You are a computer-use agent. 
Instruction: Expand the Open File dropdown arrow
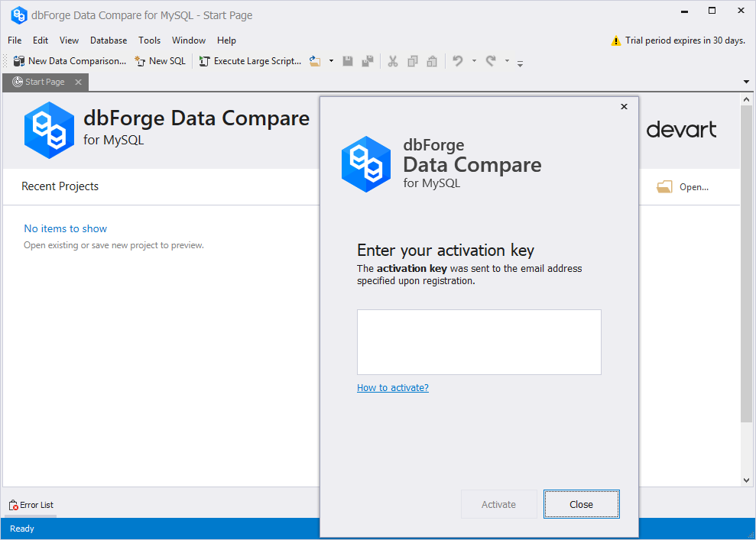(331, 61)
